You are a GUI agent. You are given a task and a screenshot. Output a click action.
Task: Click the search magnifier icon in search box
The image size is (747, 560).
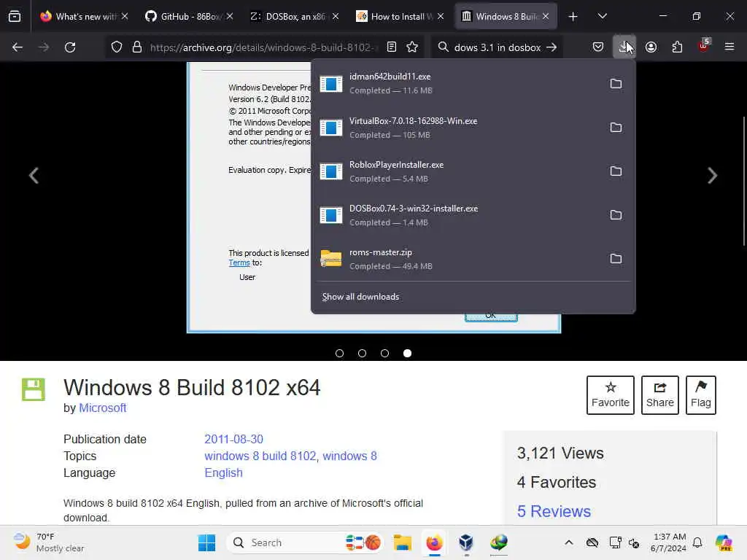[x=443, y=47]
